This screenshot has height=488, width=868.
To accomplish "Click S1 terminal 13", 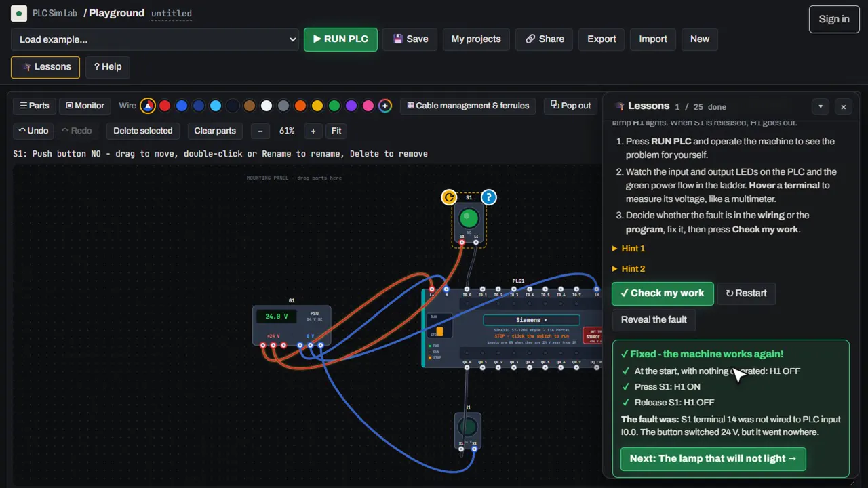I will tap(462, 242).
